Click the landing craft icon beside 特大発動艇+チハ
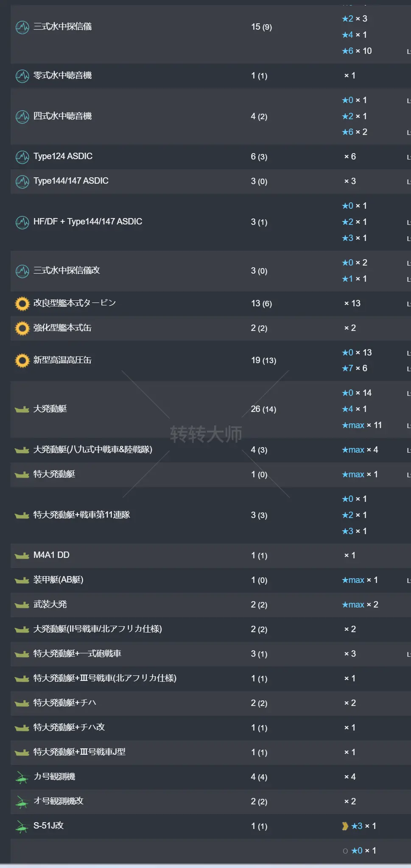Viewport: 411px width, 868px height. tap(22, 703)
